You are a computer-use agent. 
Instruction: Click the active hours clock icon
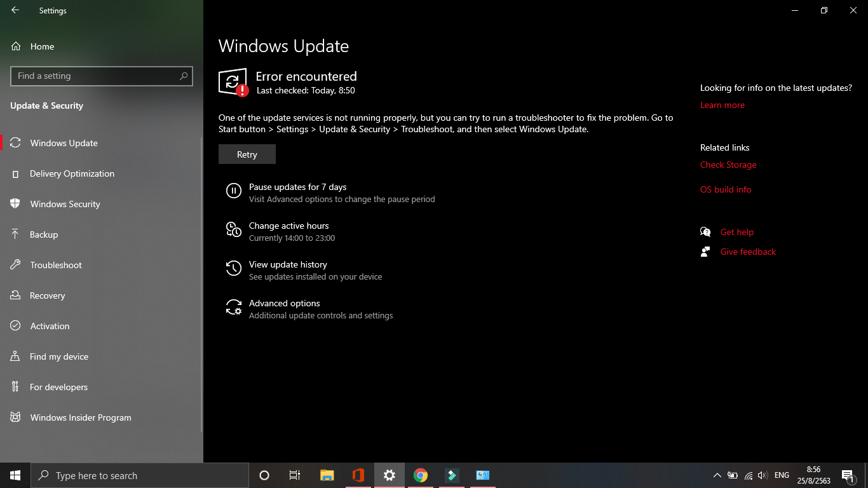pyautogui.click(x=234, y=229)
